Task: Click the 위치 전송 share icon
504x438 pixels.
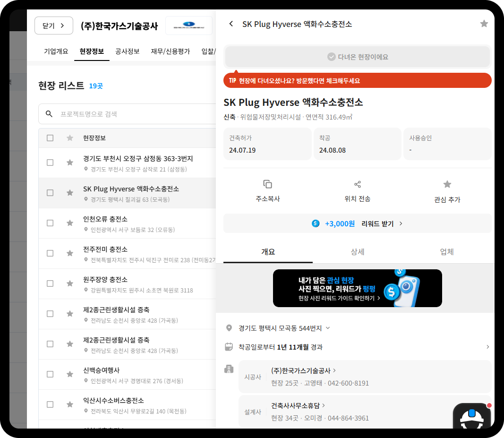Action: tap(358, 184)
